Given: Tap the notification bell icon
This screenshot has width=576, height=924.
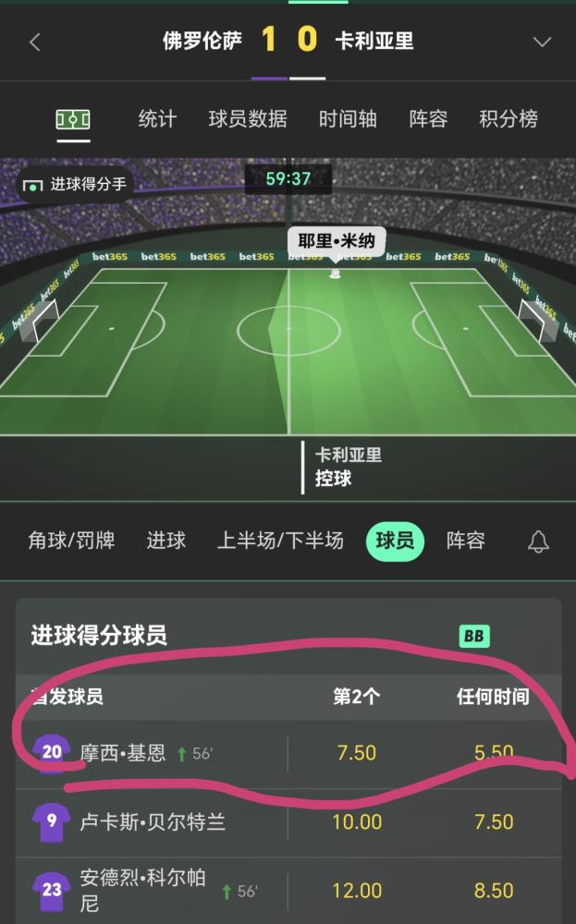Looking at the screenshot, I should tap(538, 541).
